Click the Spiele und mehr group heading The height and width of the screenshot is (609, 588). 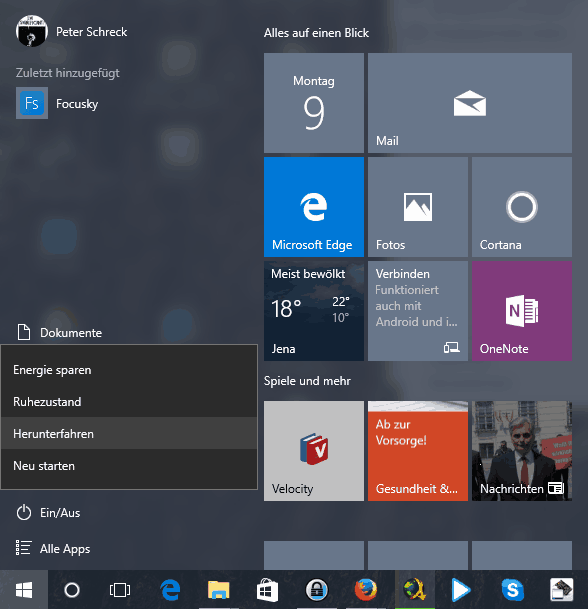pos(307,381)
